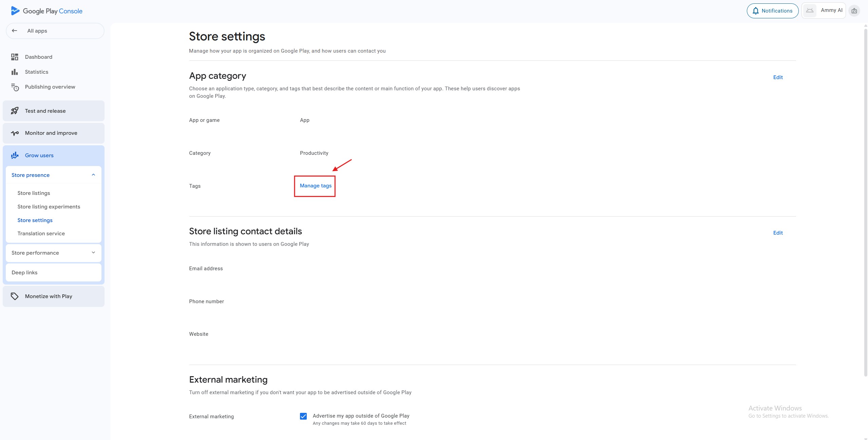
Task: Click the Monitor and improve pulse icon
Action: point(15,133)
